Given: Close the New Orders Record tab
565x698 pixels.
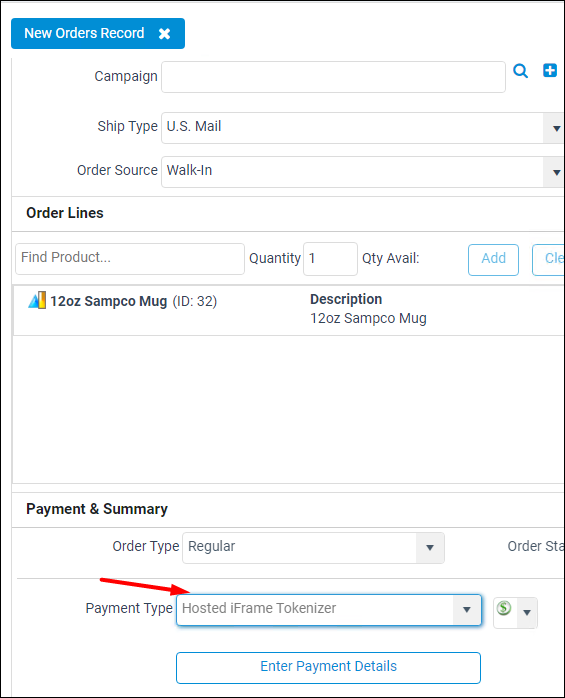Looking at the screenshot, I should pyautogui.click(x=164, y=34).
